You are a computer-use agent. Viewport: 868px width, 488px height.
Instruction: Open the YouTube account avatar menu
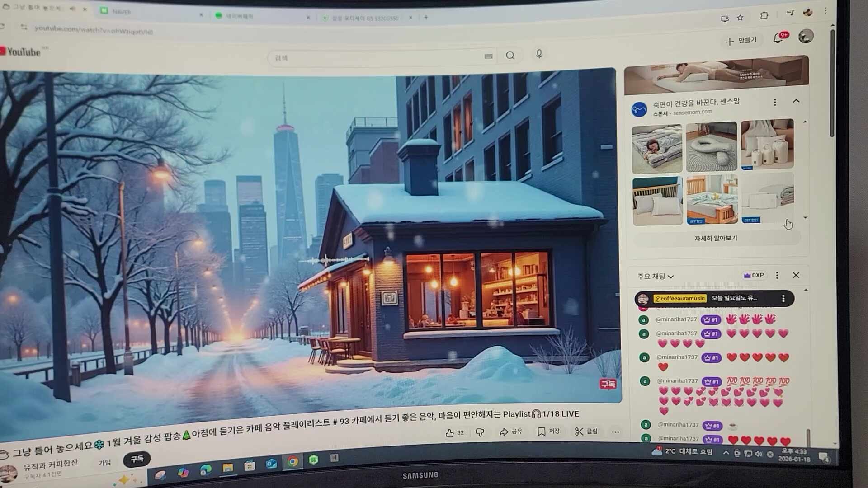pos(806,36)
